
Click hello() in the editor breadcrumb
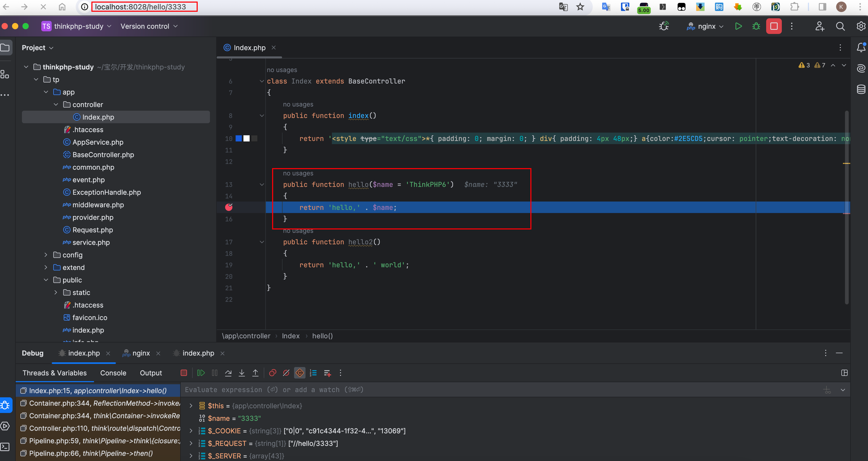[322, 336]
